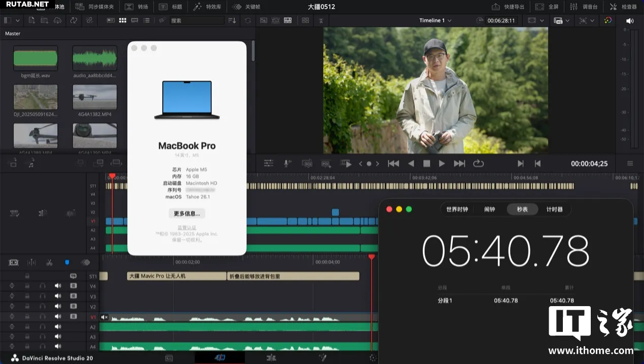Viewport: 644px width, 364px height.
Task: Click the loop playback icon
Action: pyautogui.click(x=478, y=163)
